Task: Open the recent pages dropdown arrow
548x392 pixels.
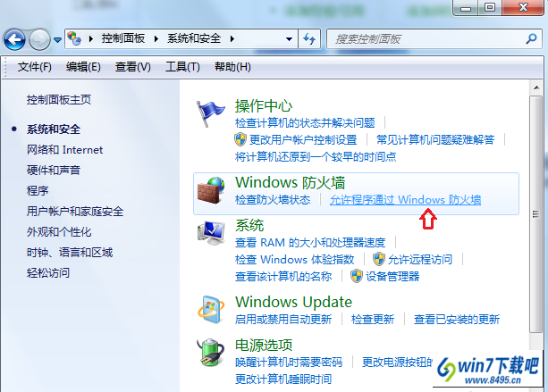Action: pos(58,40)
